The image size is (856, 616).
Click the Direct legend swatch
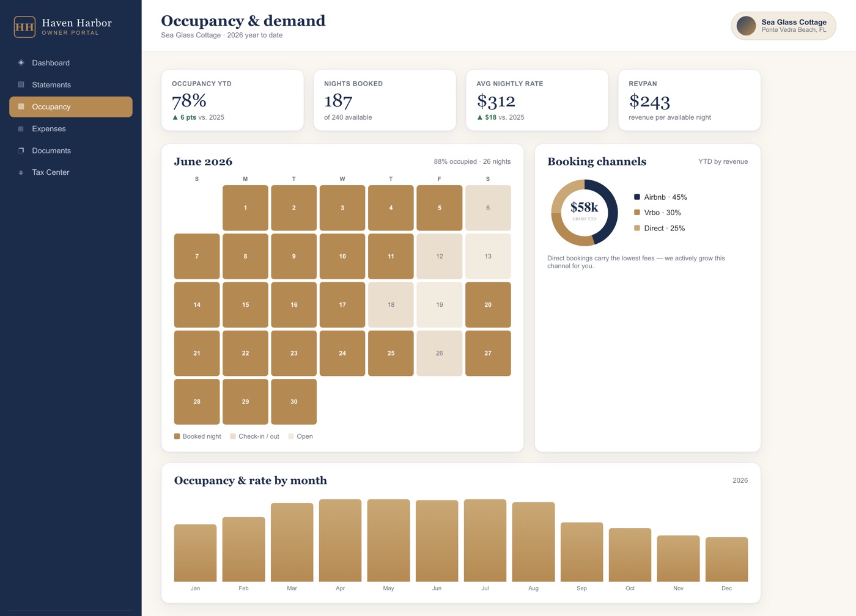[637, 228]
